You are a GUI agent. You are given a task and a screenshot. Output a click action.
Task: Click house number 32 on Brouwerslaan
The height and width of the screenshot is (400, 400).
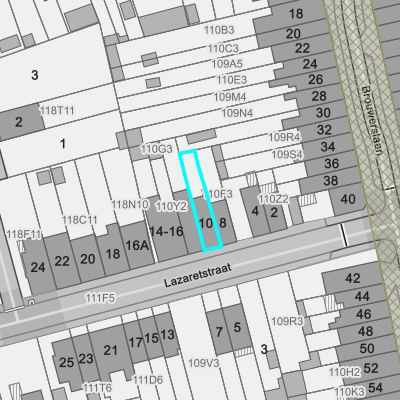click(x=324, y=130)
